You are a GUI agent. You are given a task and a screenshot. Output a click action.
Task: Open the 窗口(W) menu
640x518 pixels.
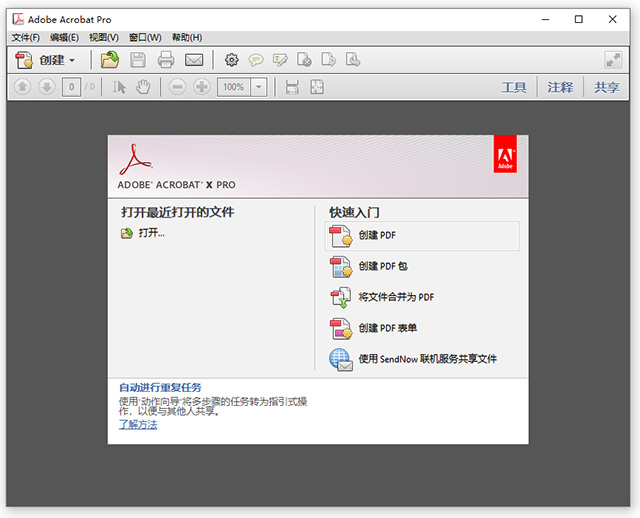tap(145, 38)
